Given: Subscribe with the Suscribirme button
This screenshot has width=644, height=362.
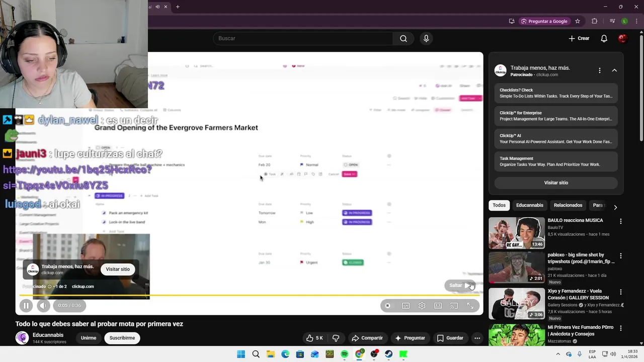Looking at the screenshot, I should (122, 338).
